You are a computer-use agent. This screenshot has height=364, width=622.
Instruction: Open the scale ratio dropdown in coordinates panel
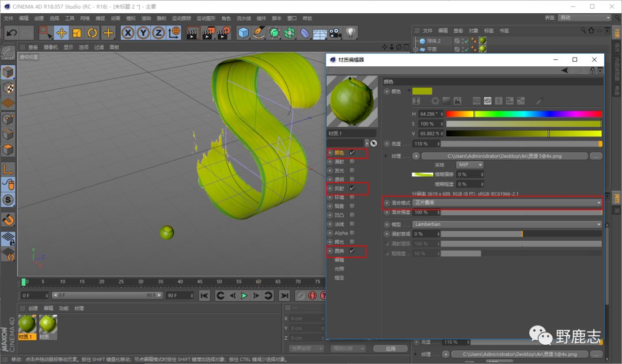347,348
